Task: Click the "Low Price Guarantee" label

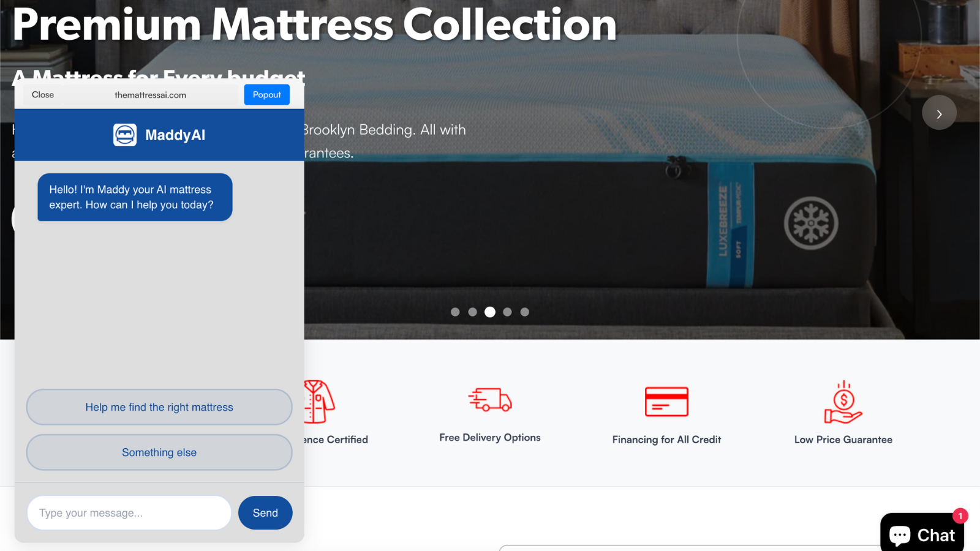Action: (x=843, y=440)
